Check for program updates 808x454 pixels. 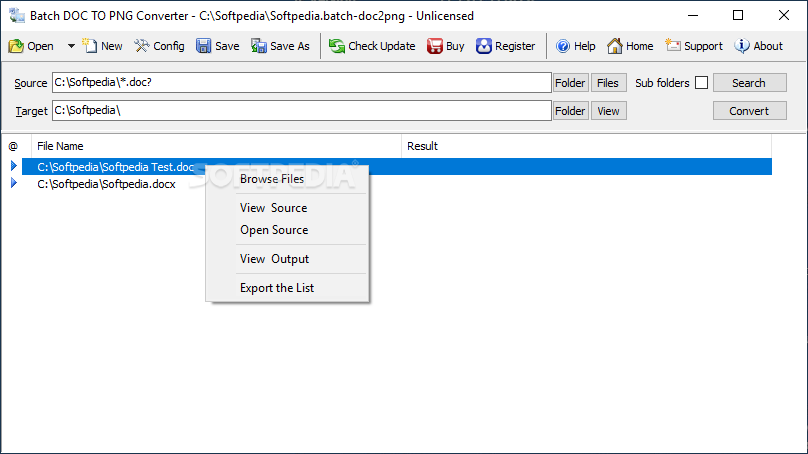[372, 46]
